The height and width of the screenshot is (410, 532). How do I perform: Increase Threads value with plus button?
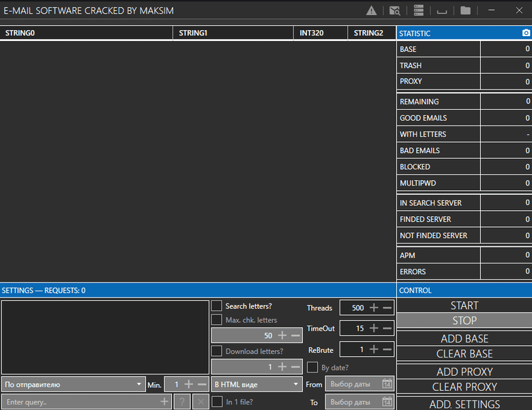[374, 308]
